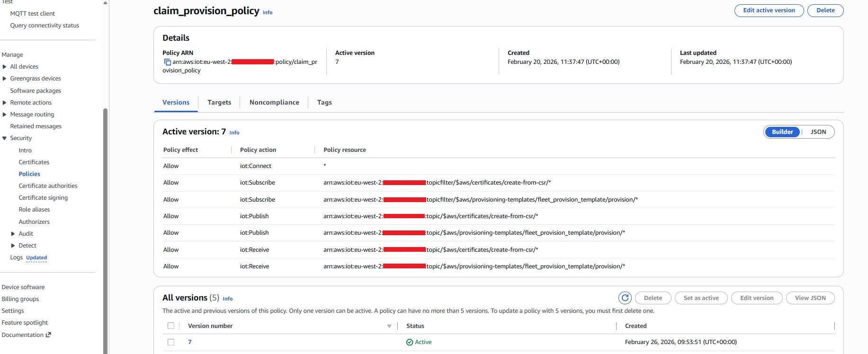
Task: Switch to the Targets tab
Action: (x=219, y=102)
